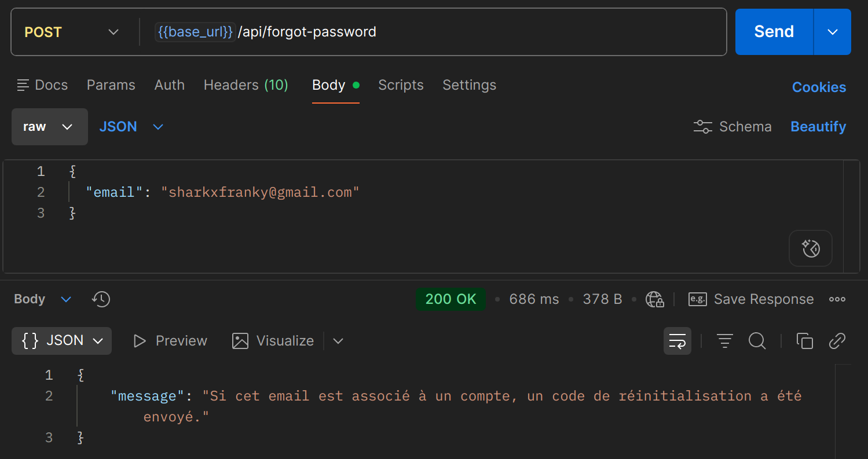Select the request Body tab
Screen dimensions: 868x459
[336, 85]
